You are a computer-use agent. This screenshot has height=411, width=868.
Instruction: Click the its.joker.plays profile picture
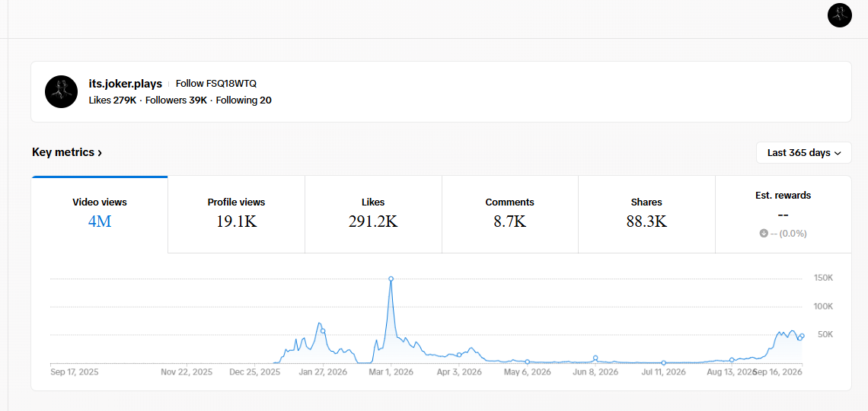click(61, 92)
